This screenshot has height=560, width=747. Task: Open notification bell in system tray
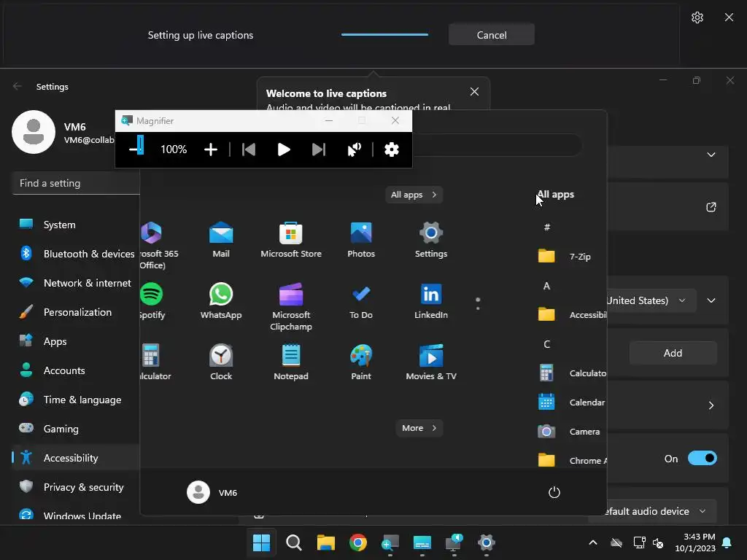727,542
